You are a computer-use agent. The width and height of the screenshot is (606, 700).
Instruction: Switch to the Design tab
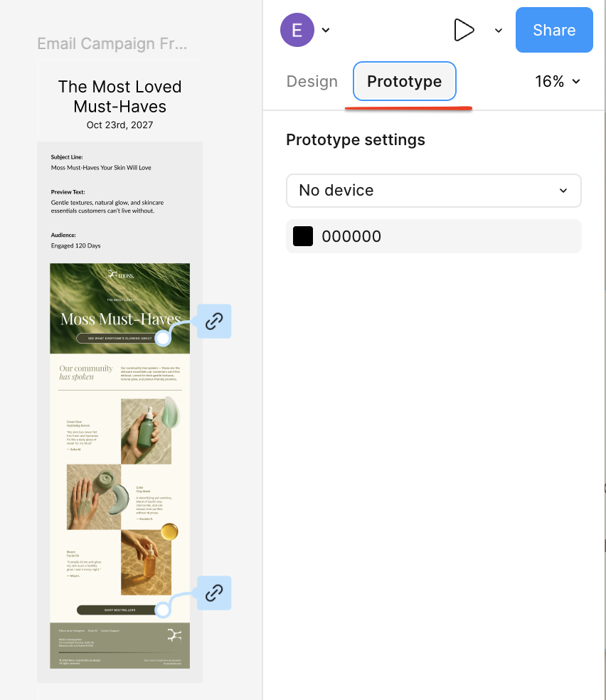click(312, 81)
